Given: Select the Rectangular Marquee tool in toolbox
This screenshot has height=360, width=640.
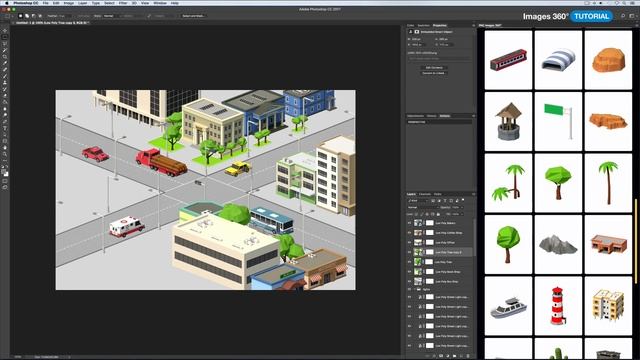Looking at the screenshot, I should tap(5, 37).
